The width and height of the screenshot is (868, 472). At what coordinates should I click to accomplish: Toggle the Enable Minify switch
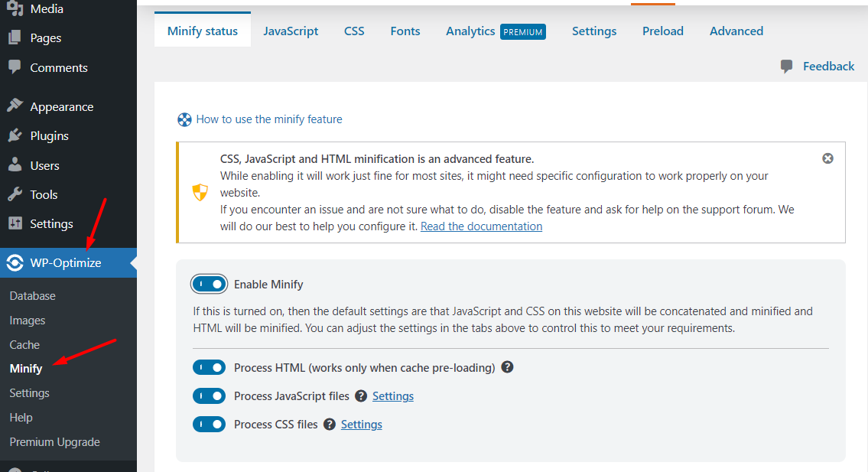click(209, 285)
